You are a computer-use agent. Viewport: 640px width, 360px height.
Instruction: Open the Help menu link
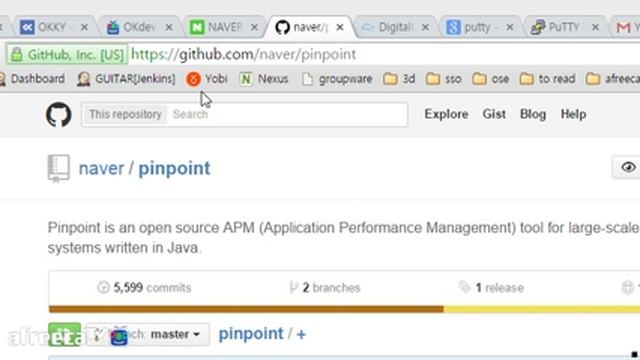(x=573, y=114)
